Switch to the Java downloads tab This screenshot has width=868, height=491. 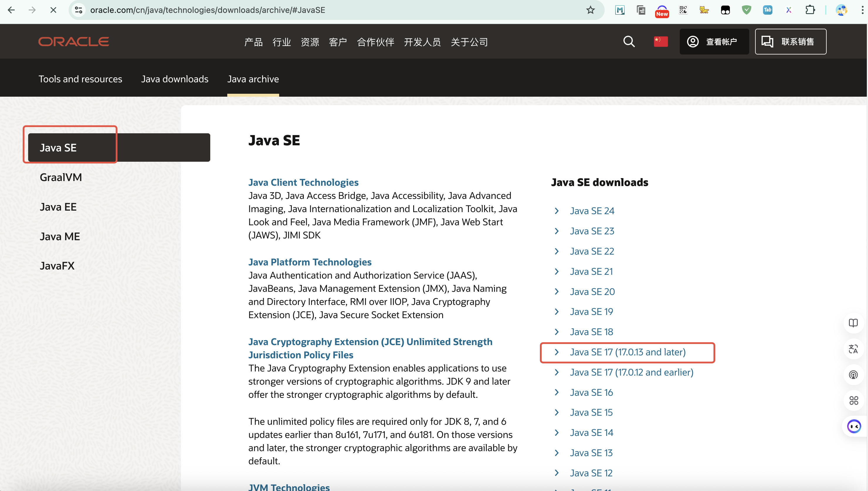(174, 79)
